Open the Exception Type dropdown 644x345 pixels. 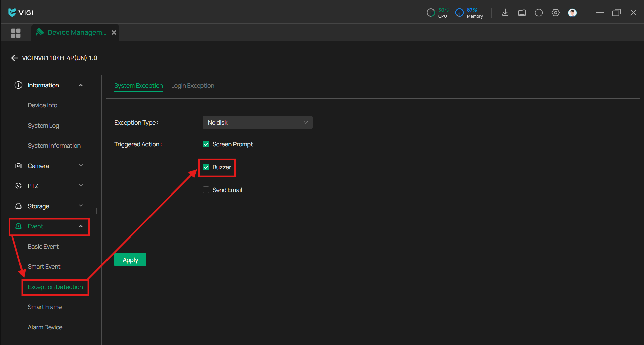[x=257, y=123]
